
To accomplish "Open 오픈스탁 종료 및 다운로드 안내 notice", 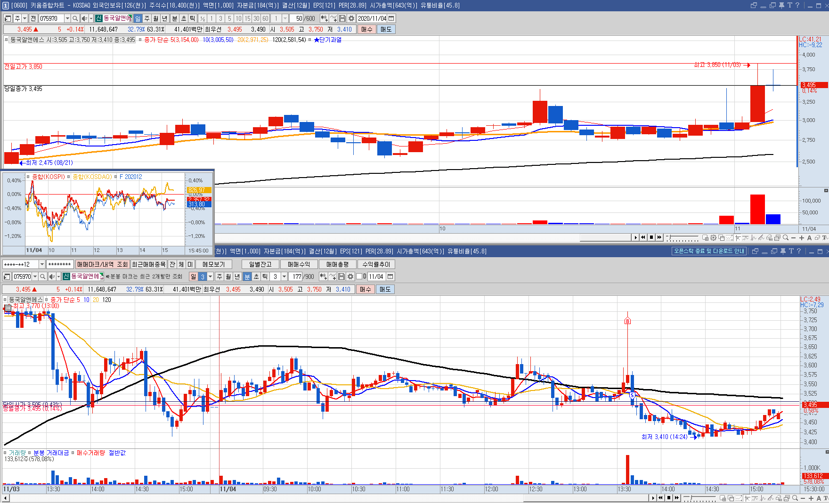I will pyautogui.click(x=709, y=251).
